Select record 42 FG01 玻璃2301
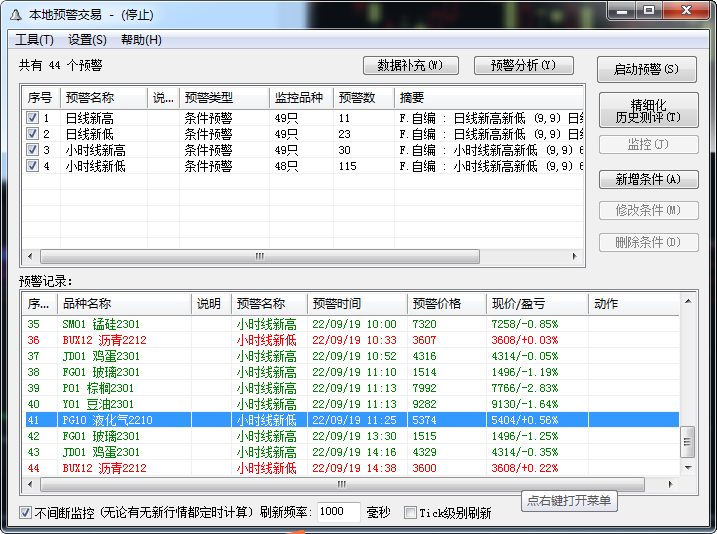Image resolution: width=717 pixels, height=534 pixels. tap(352, 436)
